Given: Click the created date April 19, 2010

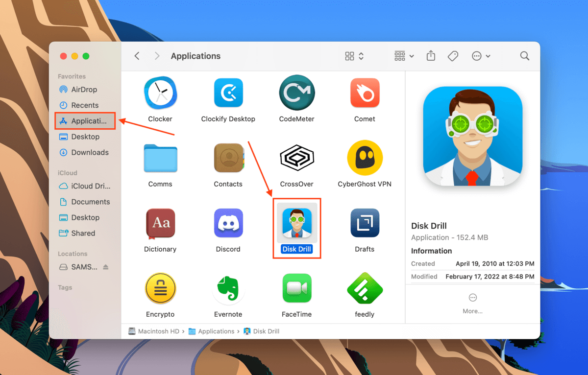Looking at the screenshot, I should (x=495, y=263).
